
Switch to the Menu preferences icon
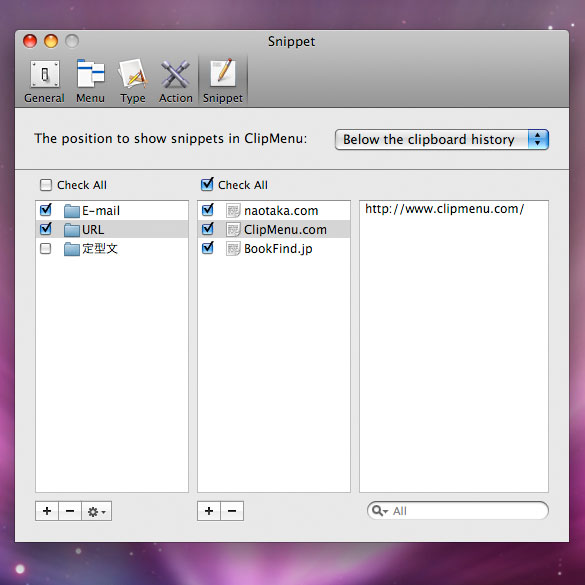point(90,81)
